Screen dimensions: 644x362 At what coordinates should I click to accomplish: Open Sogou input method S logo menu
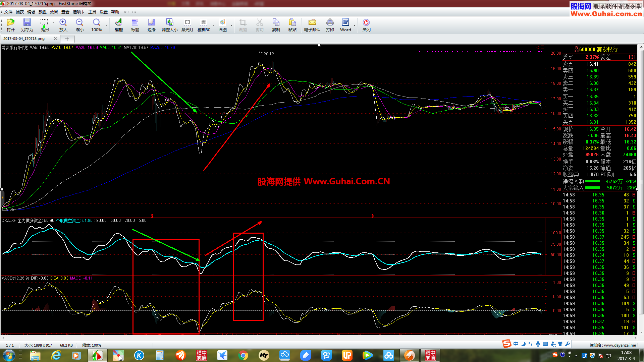(x=506, y=344)
